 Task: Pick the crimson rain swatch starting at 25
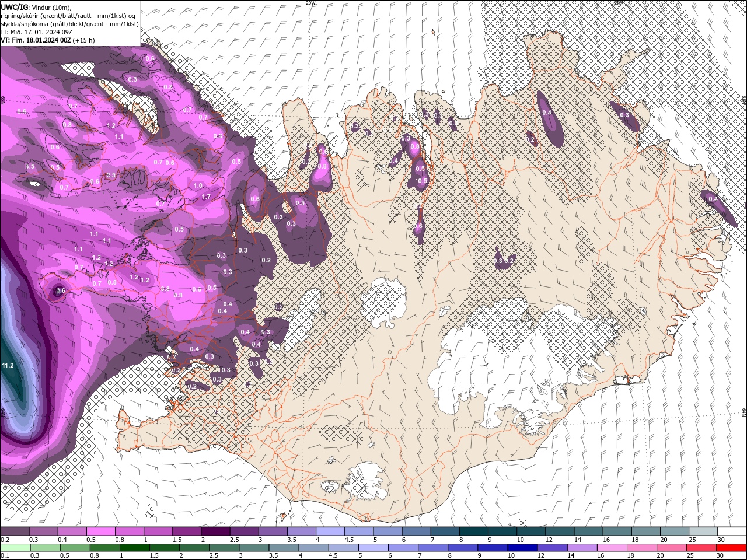tap(701, 548)
